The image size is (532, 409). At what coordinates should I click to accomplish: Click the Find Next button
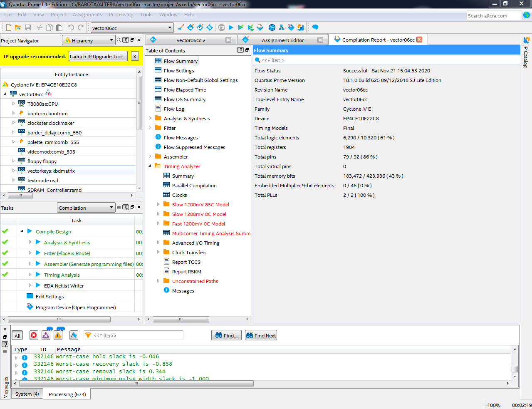[x=261, y=336]
